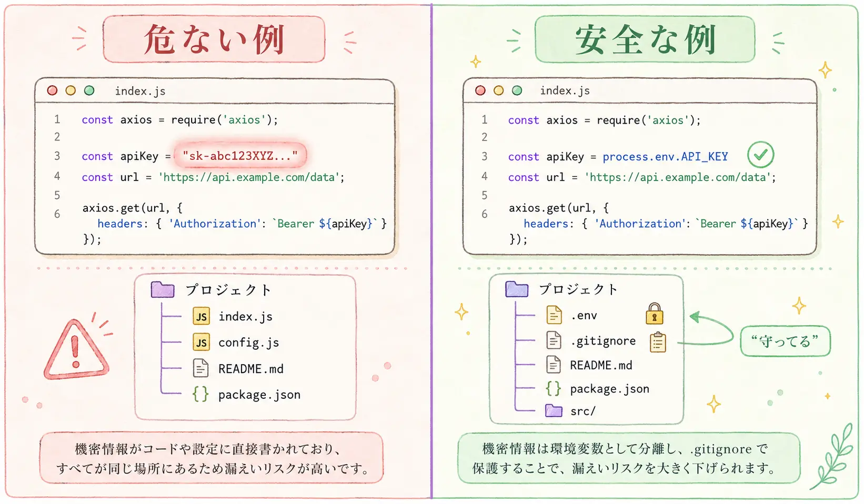Click the document icon beside README.md in right tree

point(554,364)
